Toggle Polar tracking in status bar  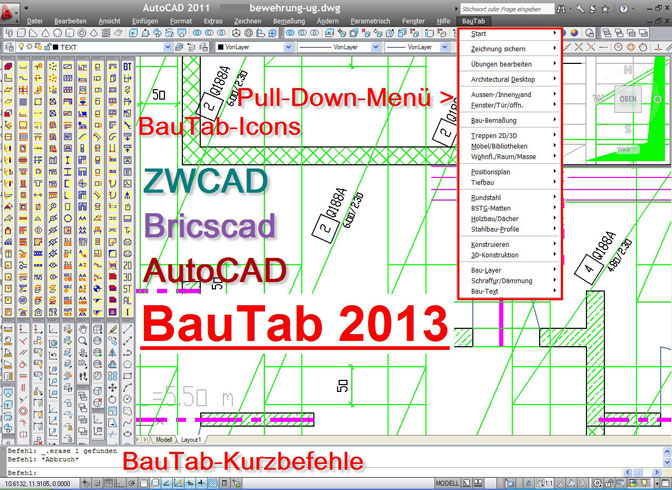pyautogui.click(x=132, y=483)
